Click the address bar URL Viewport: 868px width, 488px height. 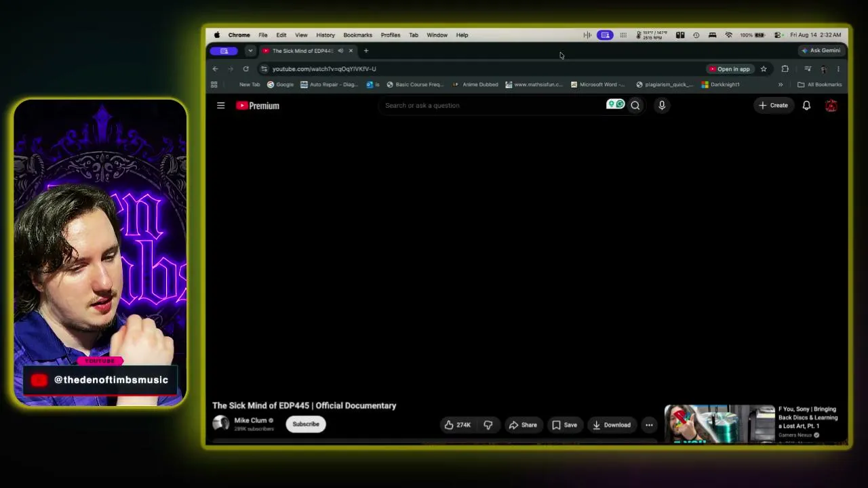pyautogui.click(x=324, y=69)
